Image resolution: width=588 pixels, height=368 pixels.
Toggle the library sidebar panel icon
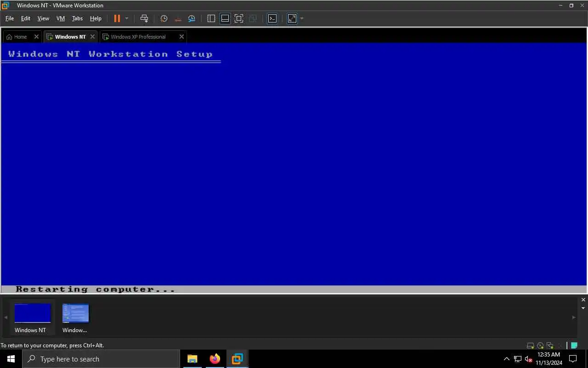coord(211,18)
